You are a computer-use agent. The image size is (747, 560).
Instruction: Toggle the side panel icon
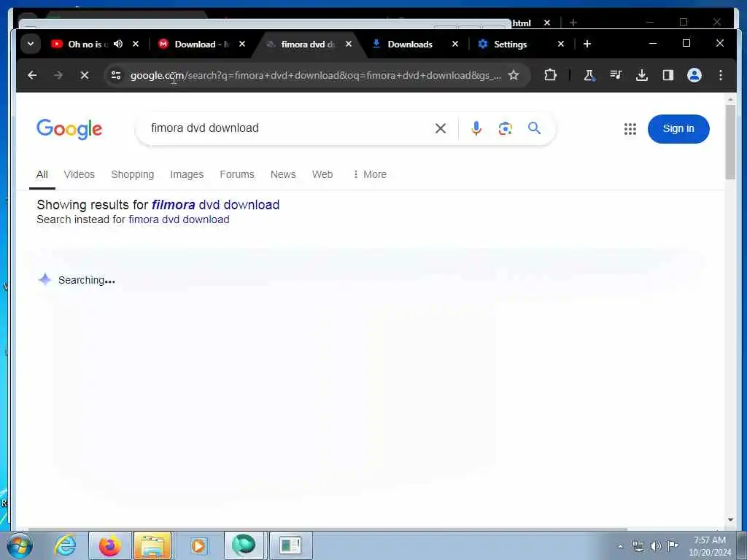click(668, 75)
